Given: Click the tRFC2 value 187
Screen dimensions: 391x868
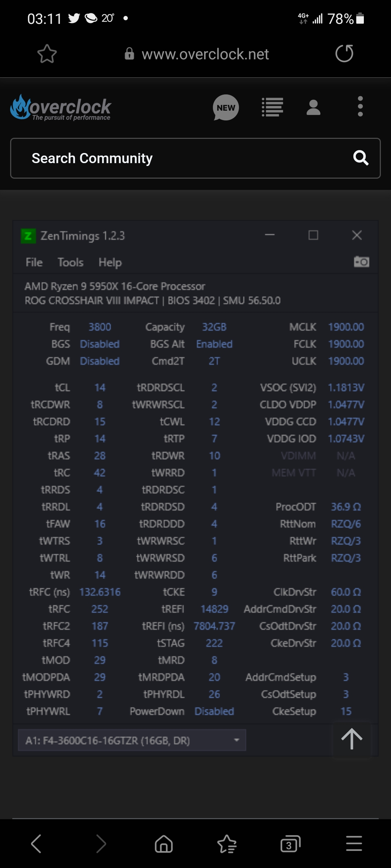Looking at the screenshot, I should 100,626.
